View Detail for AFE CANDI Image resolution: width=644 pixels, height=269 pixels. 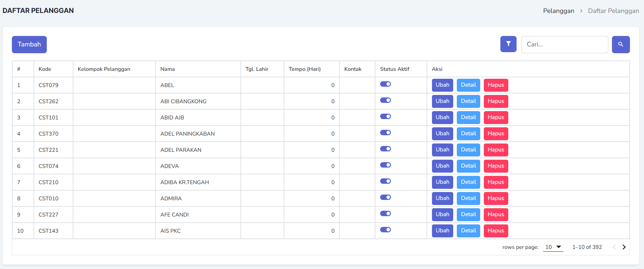[468, 214]
